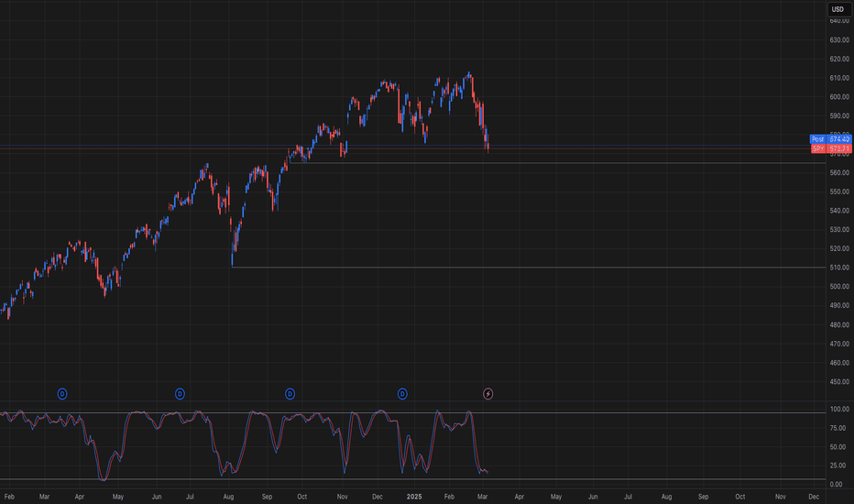854x504 pixels.
Task: Click the lightning bolt event marker near March 2025
Action: pyautogui.click(x=488, y=394)
